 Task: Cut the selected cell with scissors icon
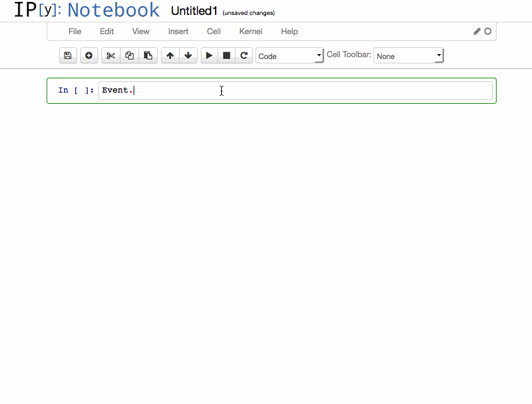coord(111,55)
